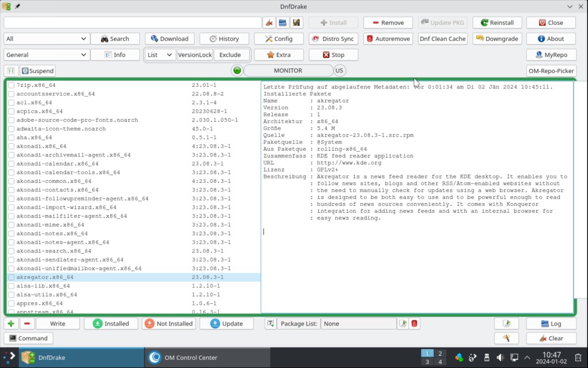This screenshot has height=368, width=588.
Task: Show Not Installed packages
Action: (169, 324)
